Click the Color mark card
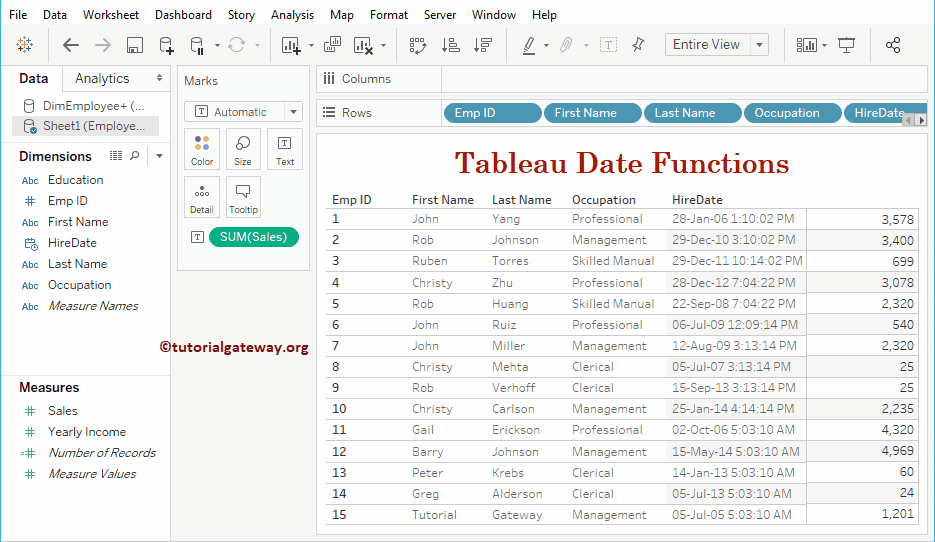Screen dimensions: 935x542 pyautogui.click(x=202, y=149)
